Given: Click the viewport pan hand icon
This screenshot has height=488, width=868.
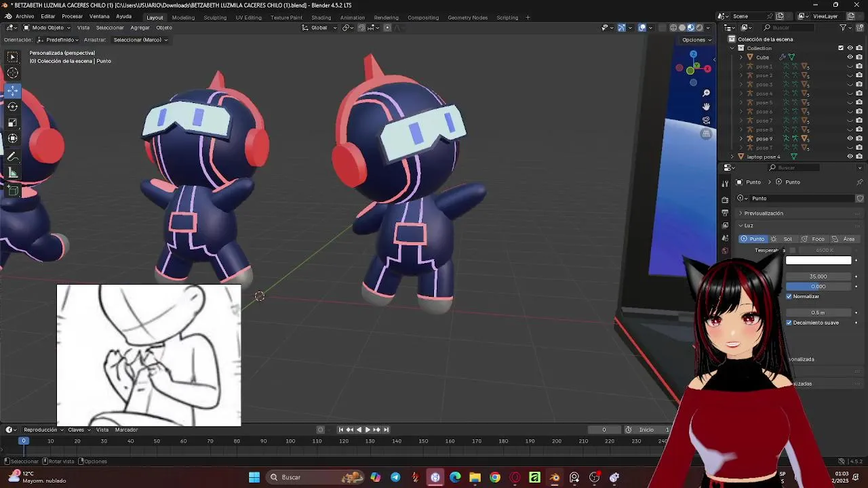Looking at the screenshot, I should pyautogui.click(x=706, y=106).
